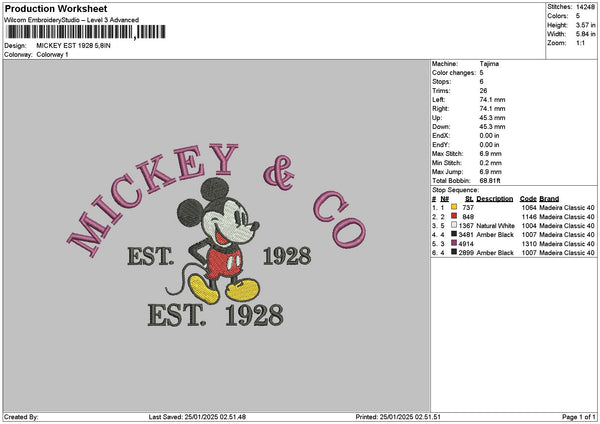Click thread code '1146' in stop sequence
The image size is (600, 424).
[529, 217]
